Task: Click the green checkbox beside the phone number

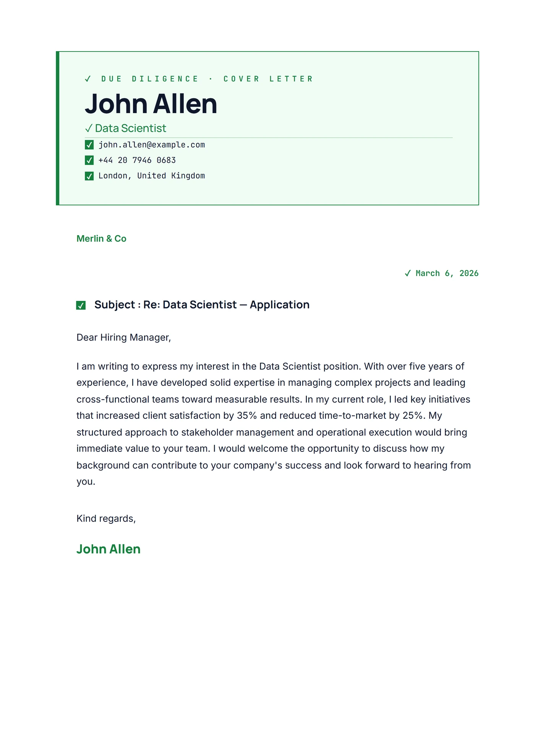Action: coord(89,160)
